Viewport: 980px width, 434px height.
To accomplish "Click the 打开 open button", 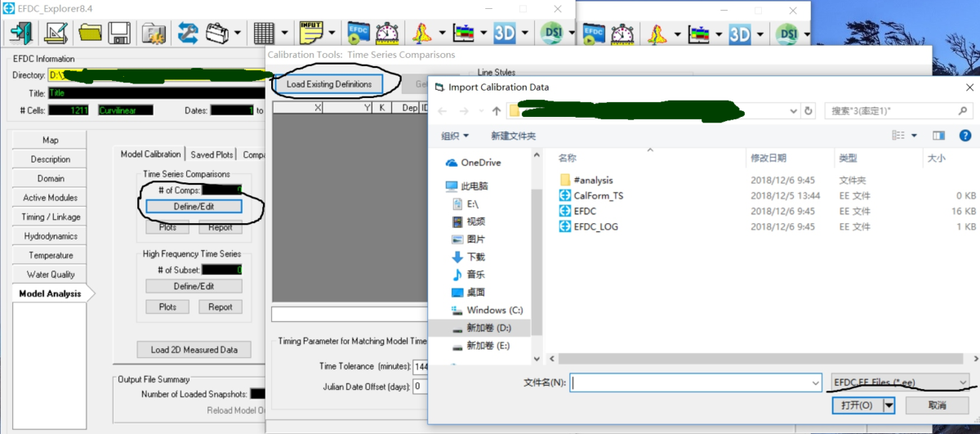I will (x=857, y=405).
